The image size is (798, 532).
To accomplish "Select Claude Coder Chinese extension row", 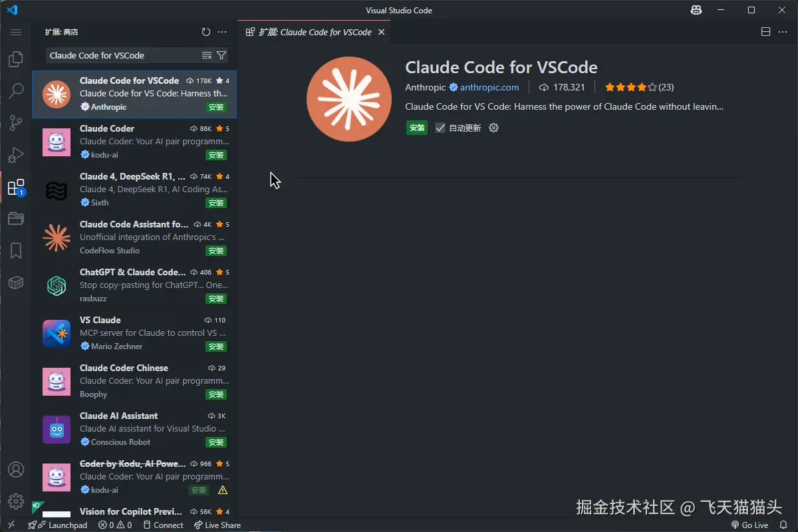I will click(x=134, y=381).
